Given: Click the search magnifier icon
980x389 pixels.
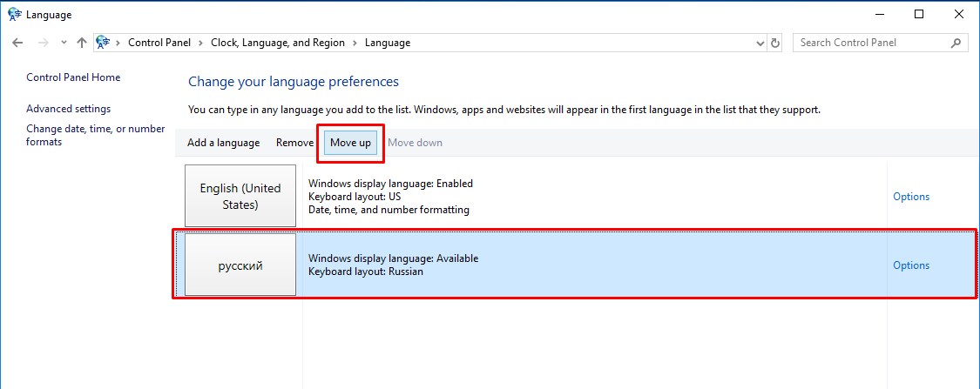Looking at the screenshot, I should coord(956,43).
